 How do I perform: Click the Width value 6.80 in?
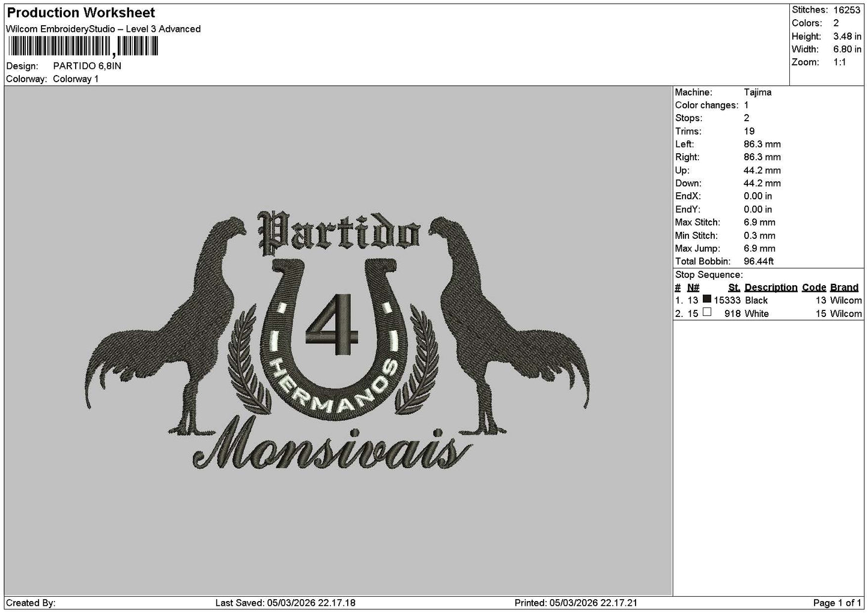click(848, 49)
